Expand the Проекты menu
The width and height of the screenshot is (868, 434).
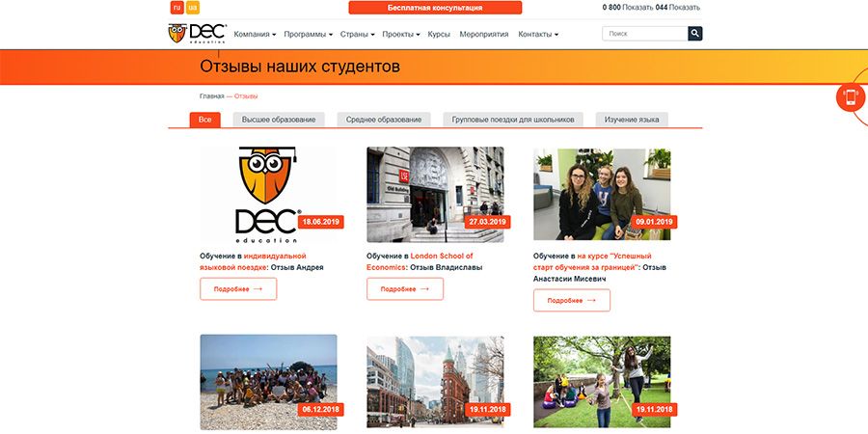pyautogui.click(x=401, y=34)
